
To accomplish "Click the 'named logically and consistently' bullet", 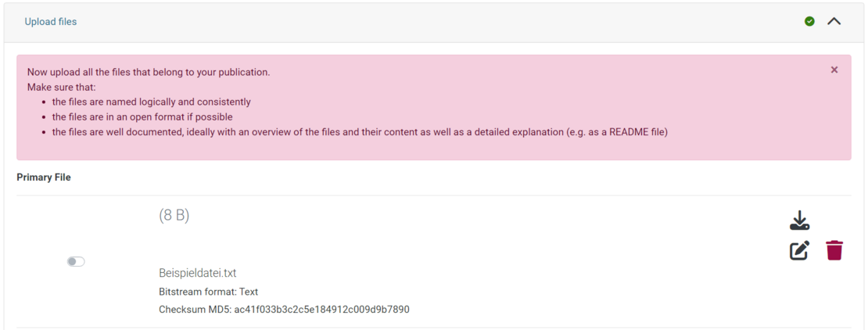I will (x=152, y=102).
